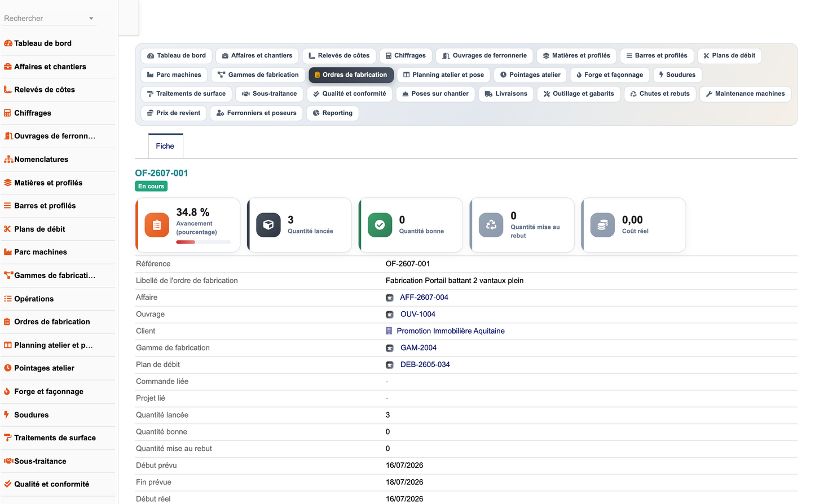Click the sidebar Soudures bolt icon
The image size is (815, 504).
(7, 415)
